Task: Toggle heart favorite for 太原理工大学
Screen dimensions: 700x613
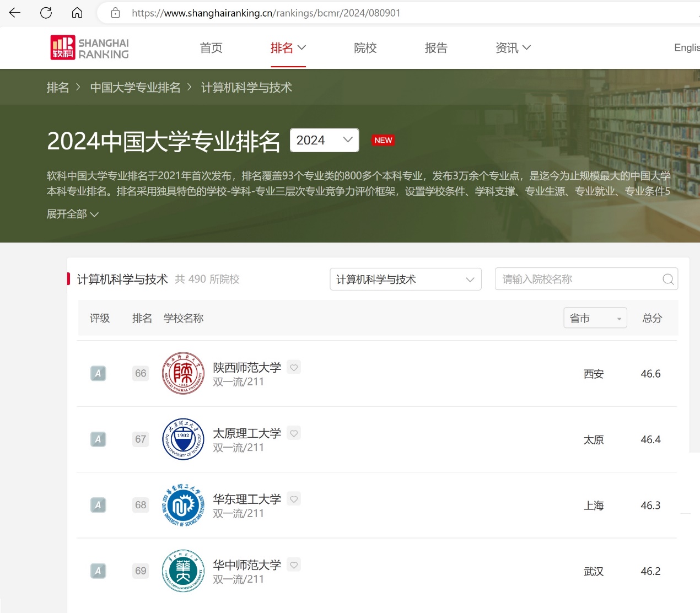Action: pos(294,433)
